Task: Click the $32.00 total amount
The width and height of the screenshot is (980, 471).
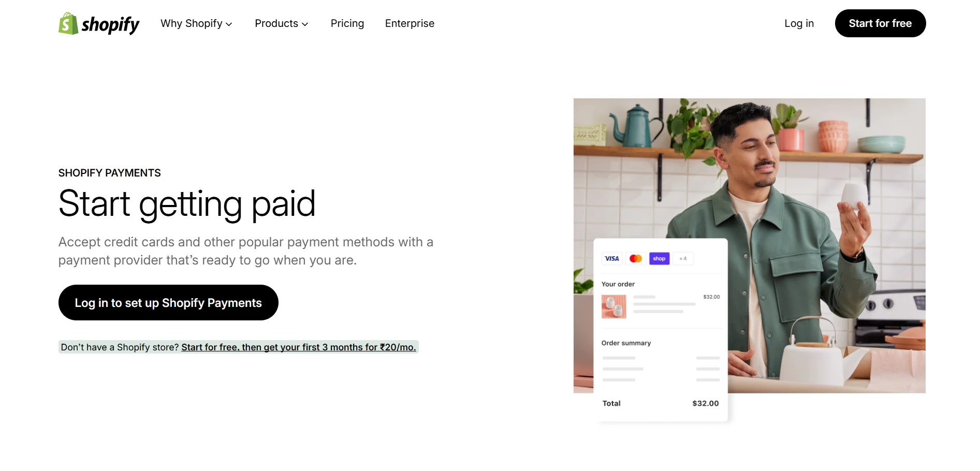Action: tap(705, 403)
